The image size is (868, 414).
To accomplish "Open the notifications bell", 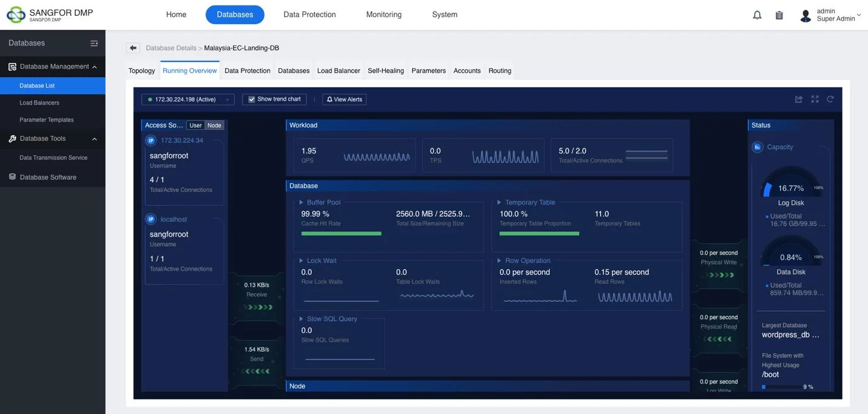I will (757, 15).
